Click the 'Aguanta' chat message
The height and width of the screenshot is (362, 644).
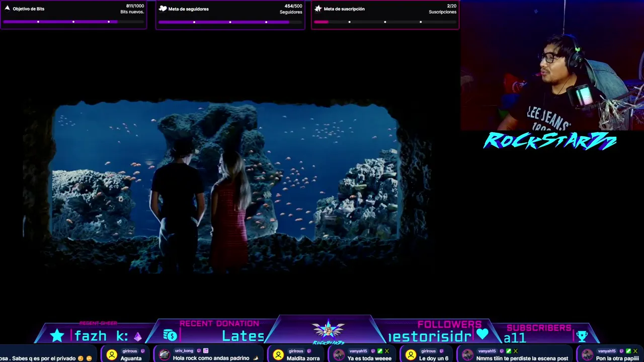tap(131, 358)
